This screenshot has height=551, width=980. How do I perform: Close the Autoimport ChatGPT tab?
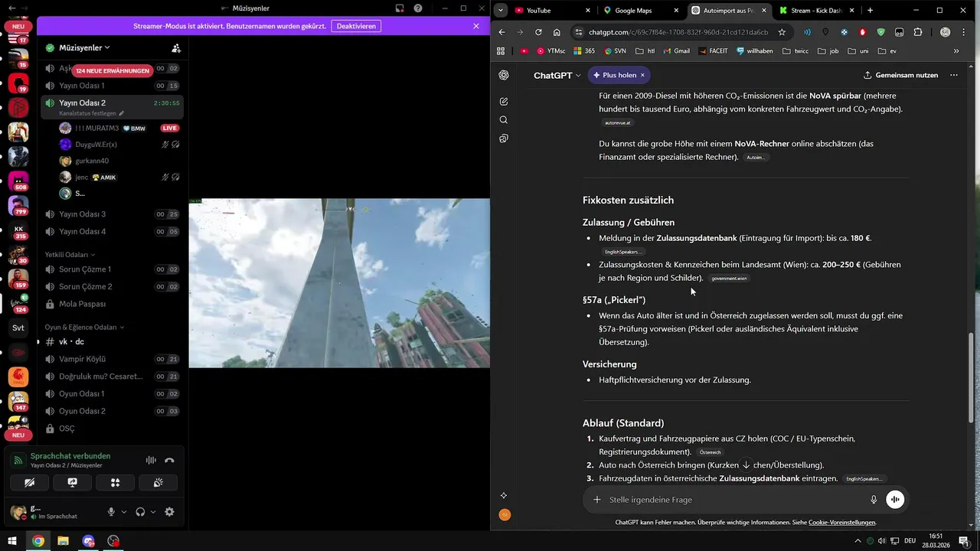click(x=764, y=11)
